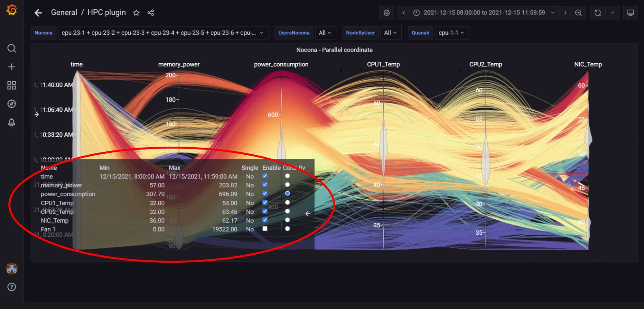Open dashboard settings gear

click(x=387, y=13)
